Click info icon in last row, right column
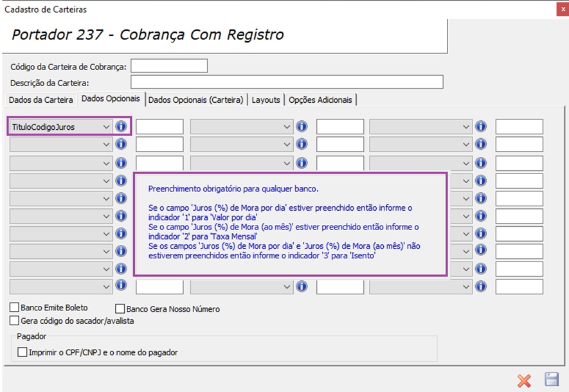Viewport: 569px width, 392px height. tap(481, 286)
